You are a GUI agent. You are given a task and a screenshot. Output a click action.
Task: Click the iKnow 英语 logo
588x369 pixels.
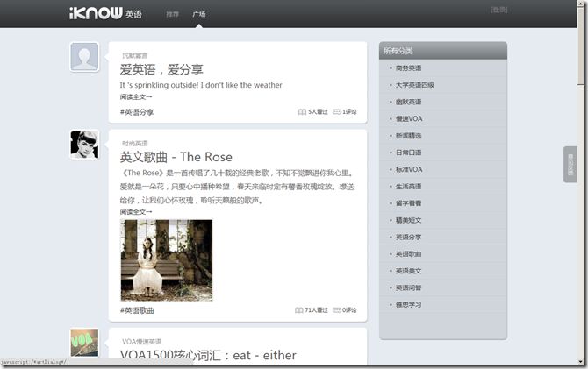(105, 13)
